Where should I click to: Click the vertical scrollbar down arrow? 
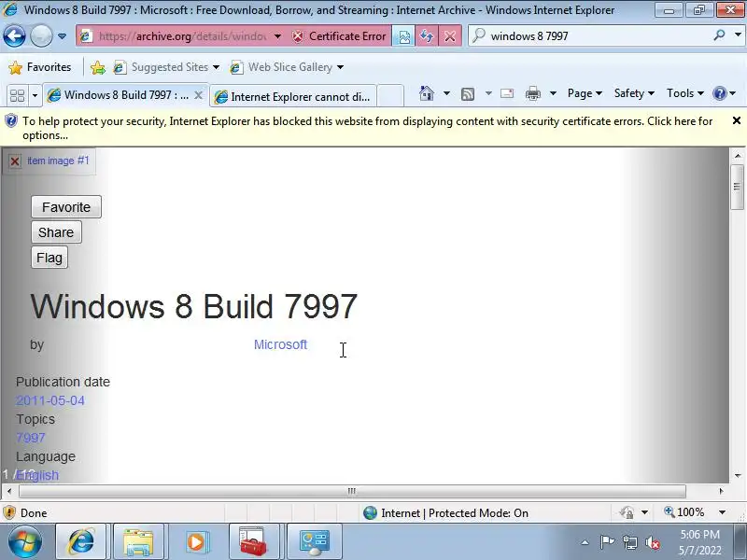pos(738,476)
